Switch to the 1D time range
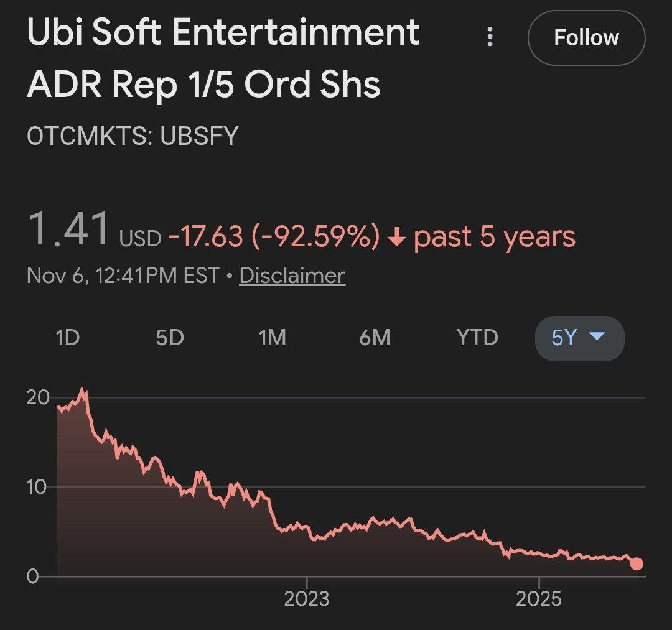672x630 pixels. point(67,338)
